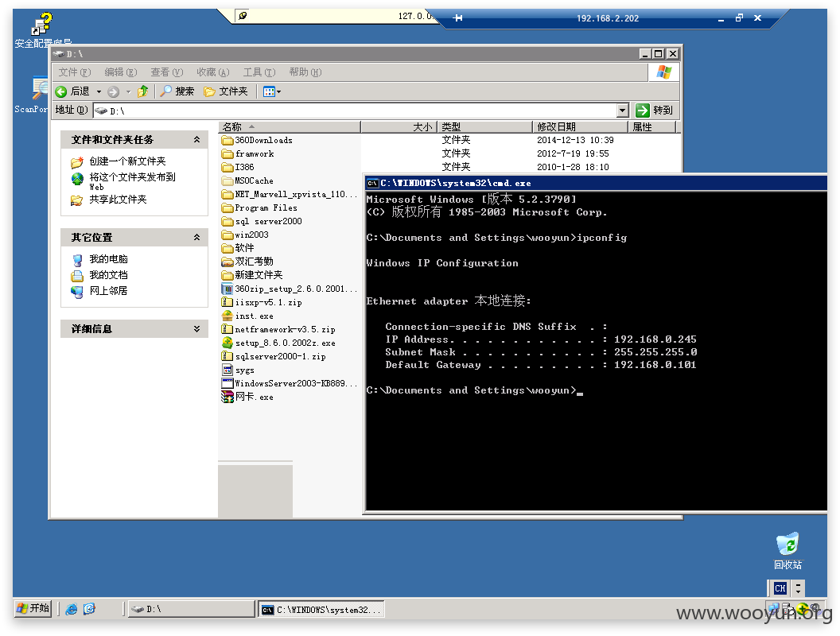Select the netframework-v3.5.zip archive icon
This screenshot has width=840, height=636.
point(227,329)
